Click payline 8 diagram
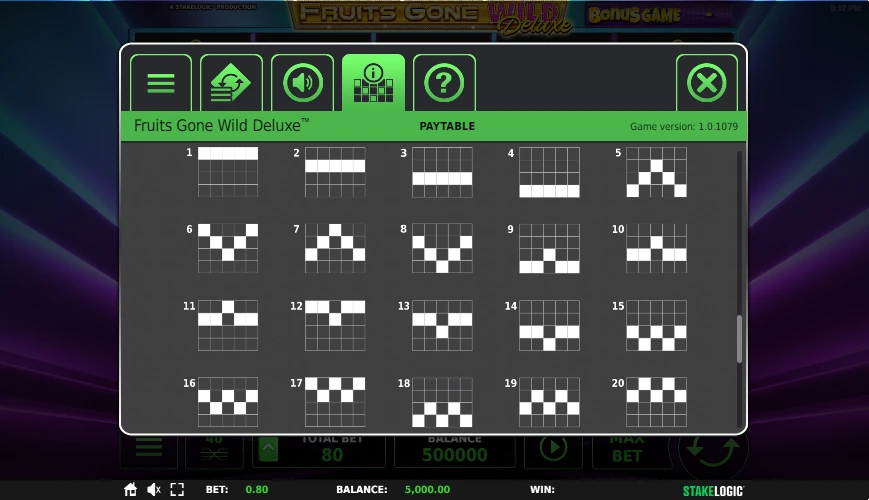The image size is (869, 500). [x=442, y=248]
